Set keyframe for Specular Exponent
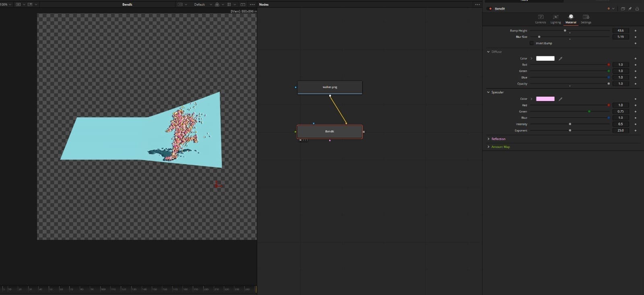This screenshot has width=644, height=295. (636, 130)
